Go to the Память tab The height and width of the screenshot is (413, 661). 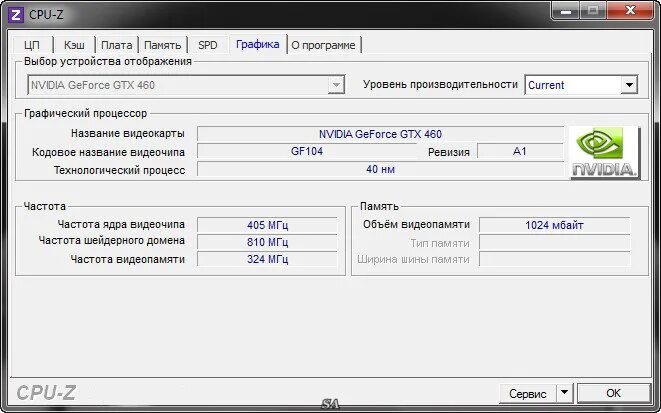[163, 45]
